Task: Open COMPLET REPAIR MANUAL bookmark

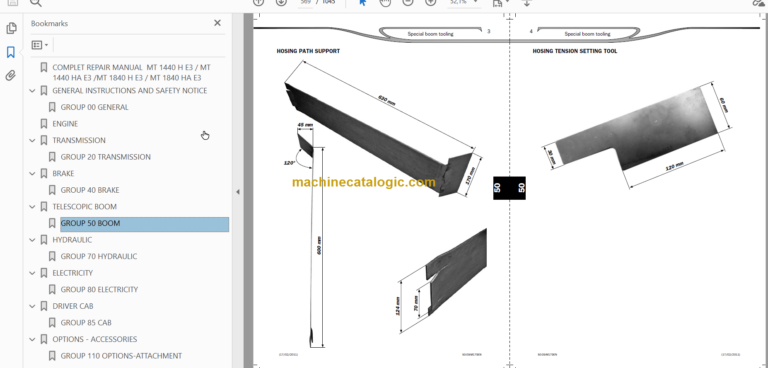Action: [131, 73]
